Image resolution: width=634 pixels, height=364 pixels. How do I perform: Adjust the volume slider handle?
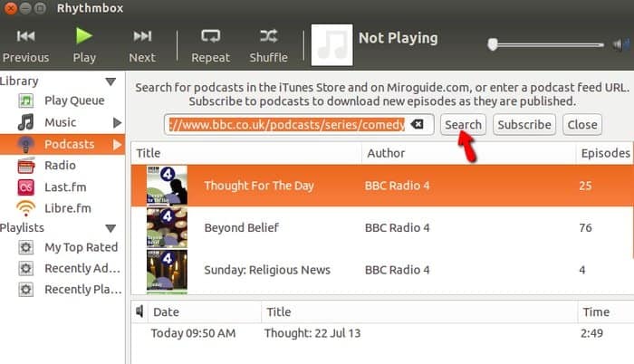pyautogui.click(x=493, y=44)
